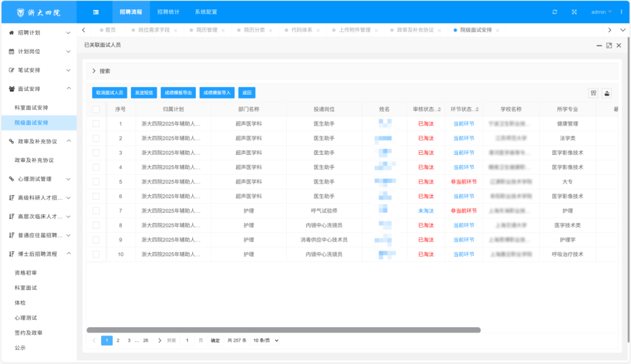This screenshot has height=364, width=631.
Task: Check the checkbox for row 3
Action: point(96,152)
